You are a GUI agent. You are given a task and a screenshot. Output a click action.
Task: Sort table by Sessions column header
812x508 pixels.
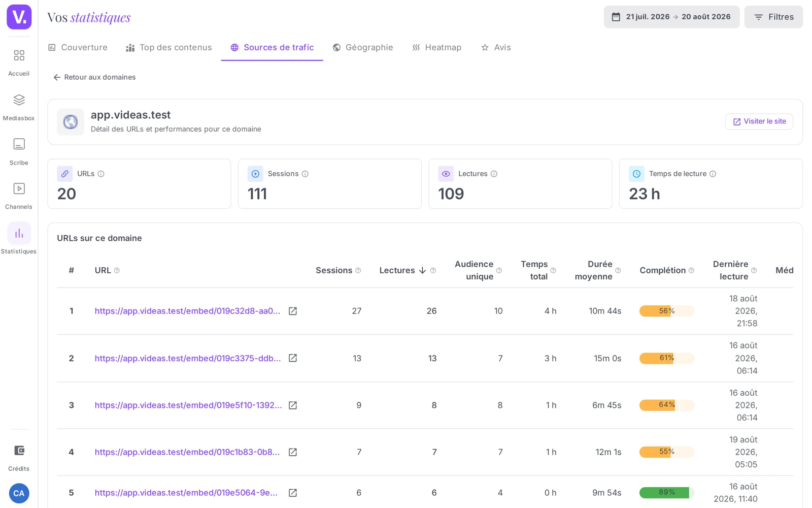point(334,270)
